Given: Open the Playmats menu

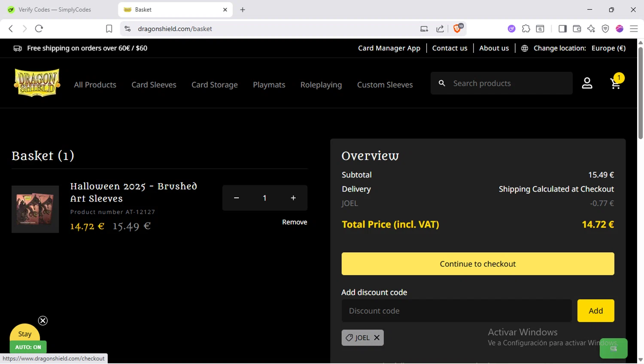Looking at the screenshot, I should [269, 85].
